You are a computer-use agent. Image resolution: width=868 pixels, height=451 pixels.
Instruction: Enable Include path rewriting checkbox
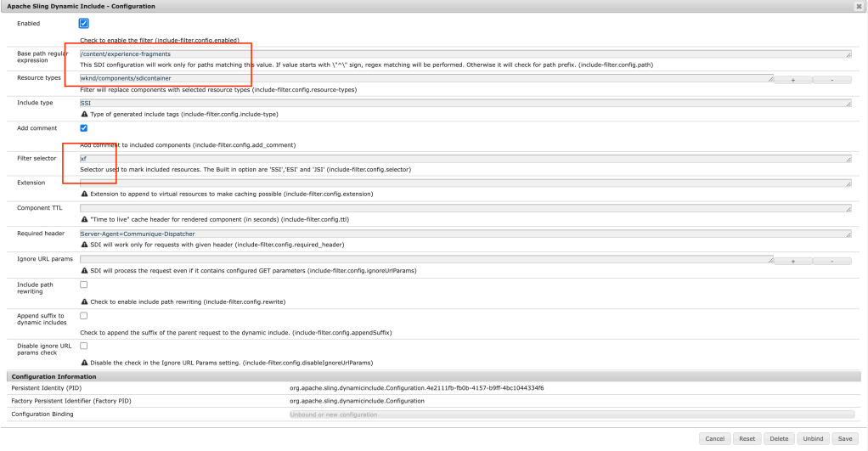pos(83,285)
